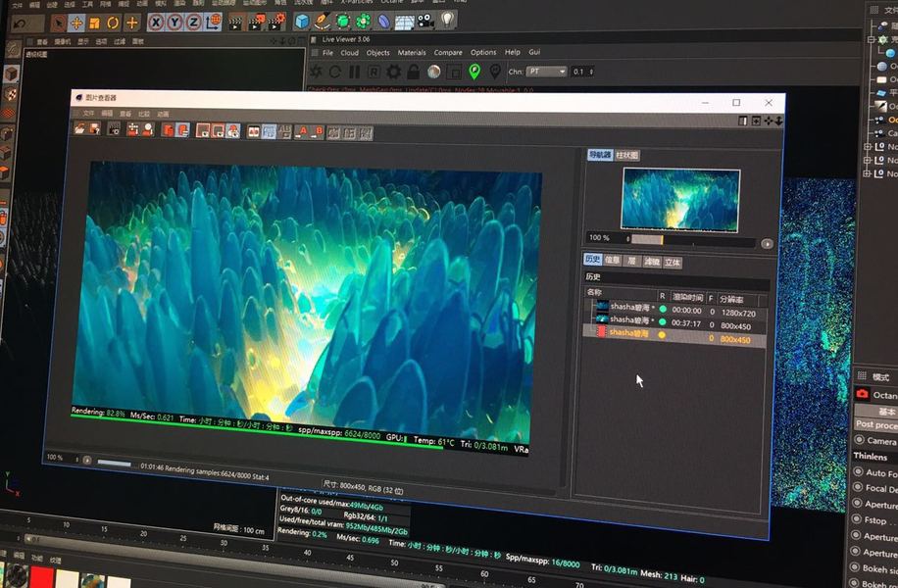Toggle the coordinate system icon
The image size is (898, 588).
213,23
